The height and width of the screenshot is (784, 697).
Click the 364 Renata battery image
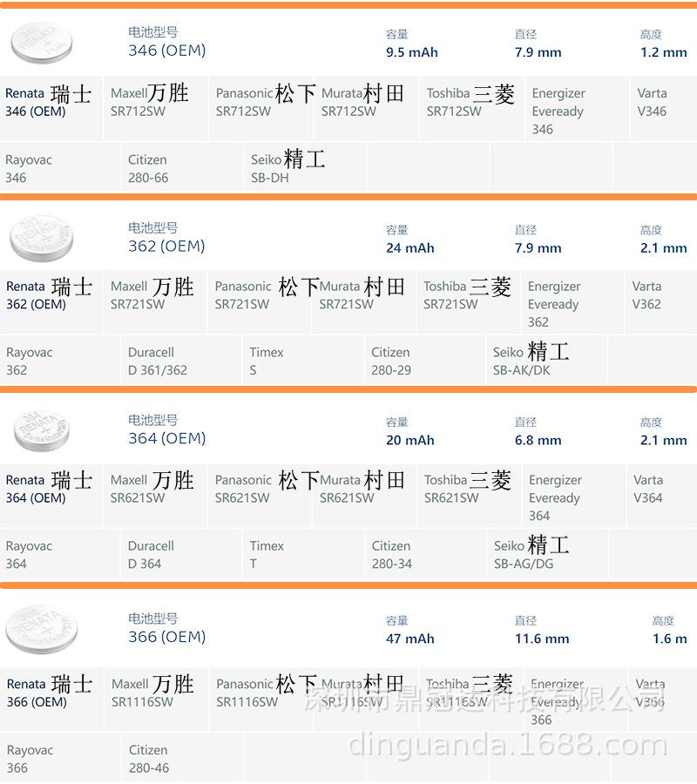point(42,430)
